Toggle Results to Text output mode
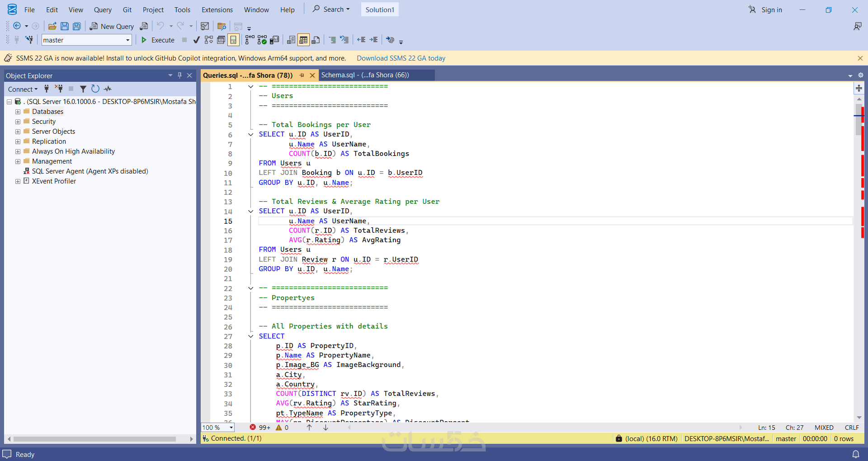Image resolution: width=868 pixels, height=461 pixels. [x=291, y=40]
